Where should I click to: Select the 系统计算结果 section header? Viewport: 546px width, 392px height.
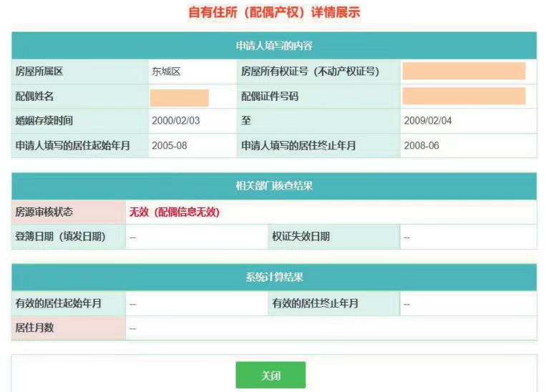[x=274, y=278]
